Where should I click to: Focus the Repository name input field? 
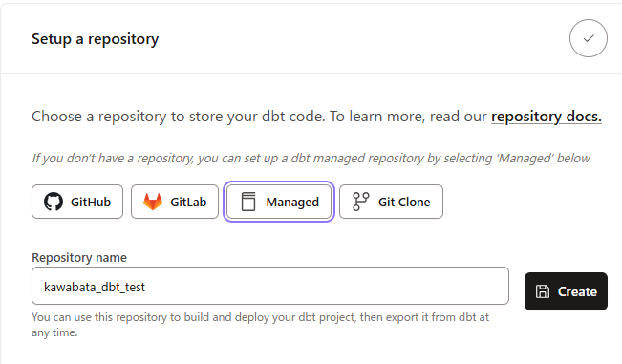[270, 286]
